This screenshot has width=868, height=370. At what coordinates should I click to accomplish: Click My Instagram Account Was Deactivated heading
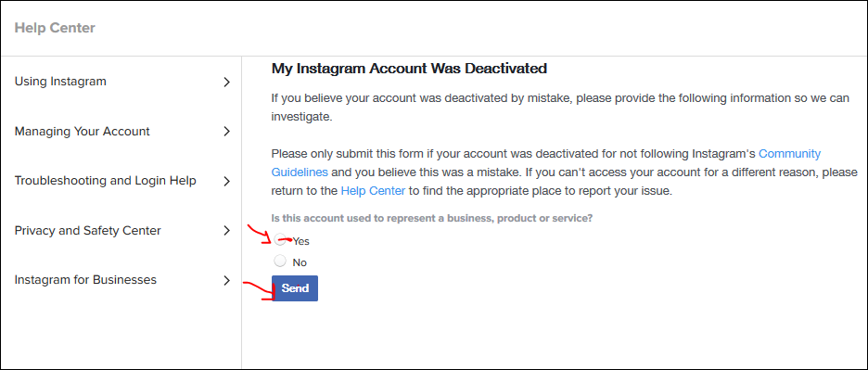click(x=409, y=69)
